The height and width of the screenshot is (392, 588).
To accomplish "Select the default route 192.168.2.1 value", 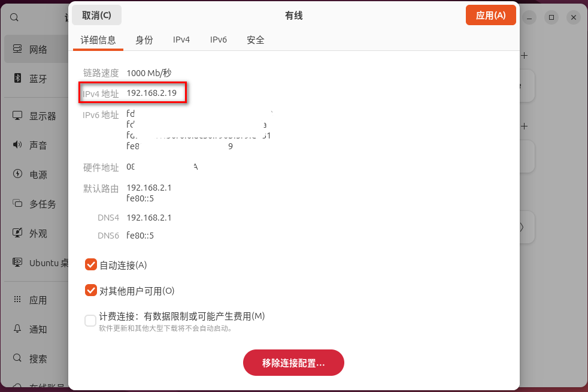I will click(x=149, y=188).
